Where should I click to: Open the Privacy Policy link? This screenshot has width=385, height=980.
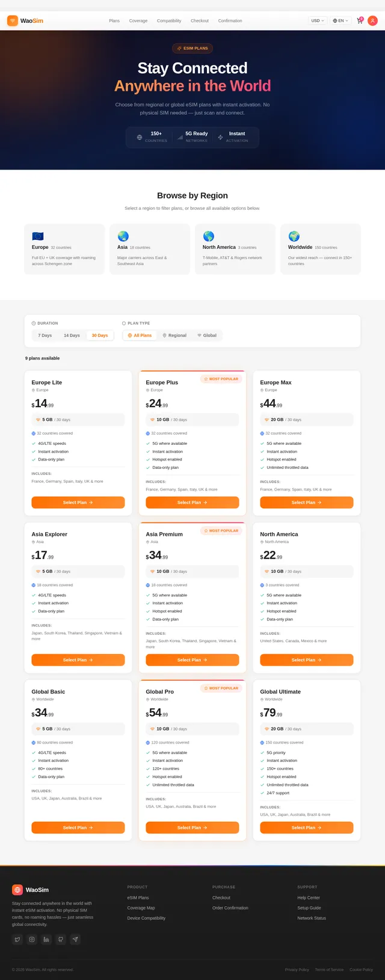(x=297, y=970)
